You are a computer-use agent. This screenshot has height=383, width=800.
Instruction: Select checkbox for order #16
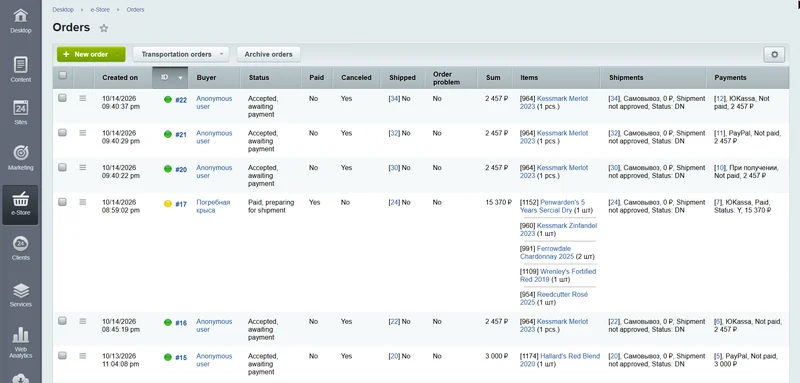tap(62, 321)
